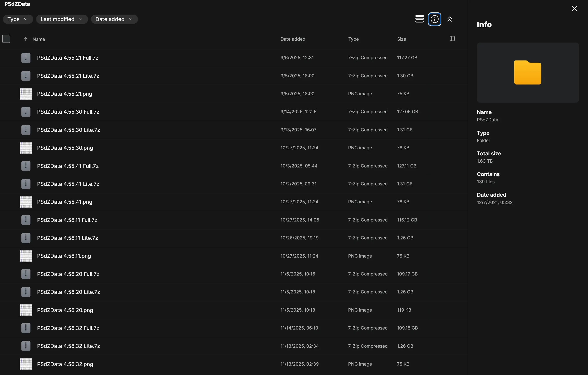This screenshot has height=375, width=588.
Task: Click the PSdZData folder title
Action: tap(17, 4)
